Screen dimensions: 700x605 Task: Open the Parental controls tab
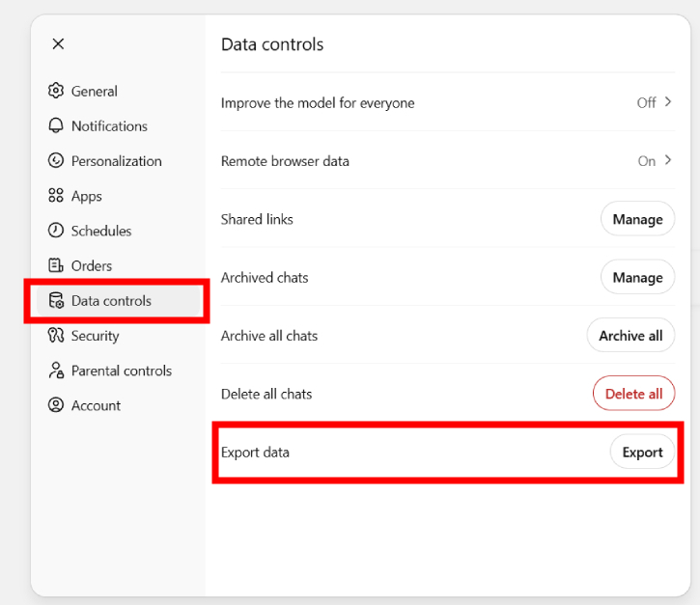121,371
